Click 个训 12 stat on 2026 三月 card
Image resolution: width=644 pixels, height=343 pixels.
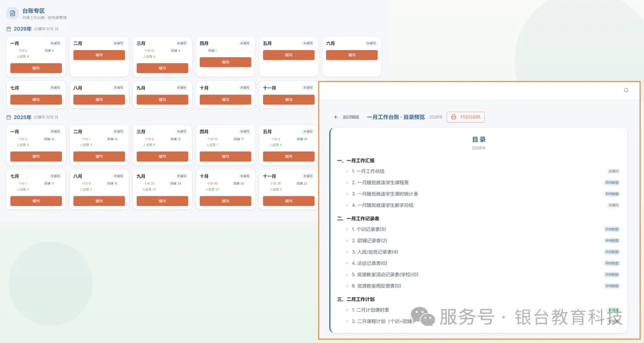[149, 51]
